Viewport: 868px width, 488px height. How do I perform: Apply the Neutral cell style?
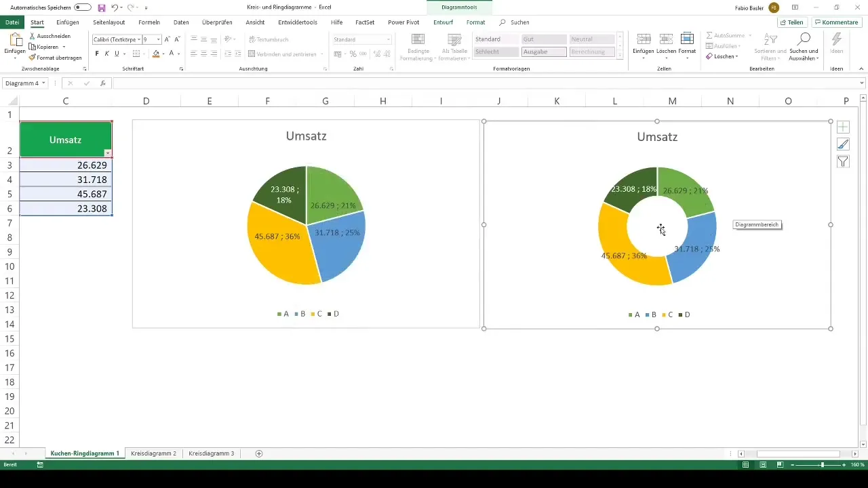(592, 39)
